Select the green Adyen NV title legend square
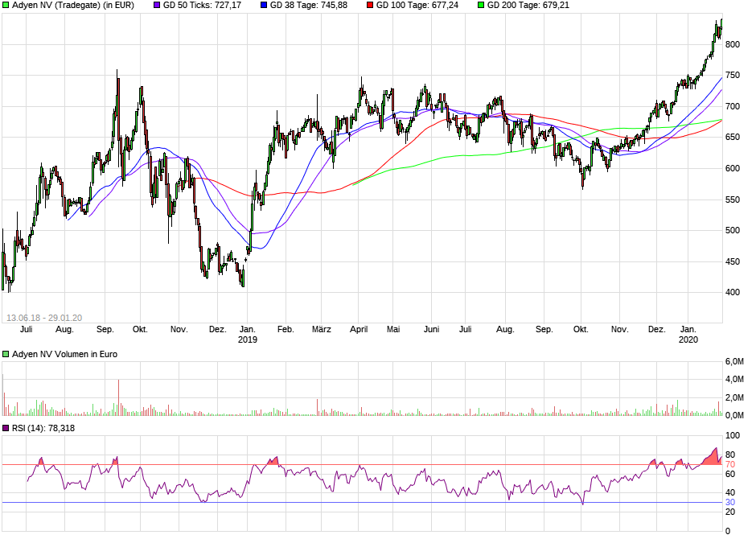This screenshot has height=539, width=756. coord(6,6)
